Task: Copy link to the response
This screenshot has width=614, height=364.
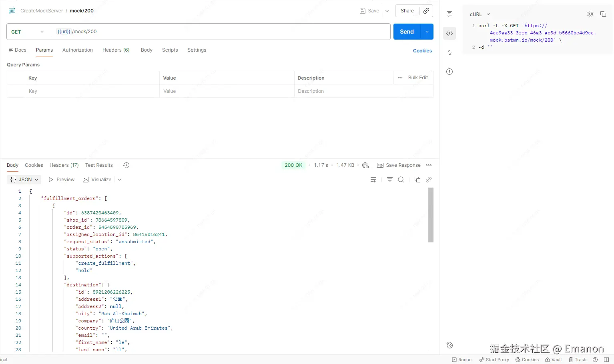Action: (429, 180)
